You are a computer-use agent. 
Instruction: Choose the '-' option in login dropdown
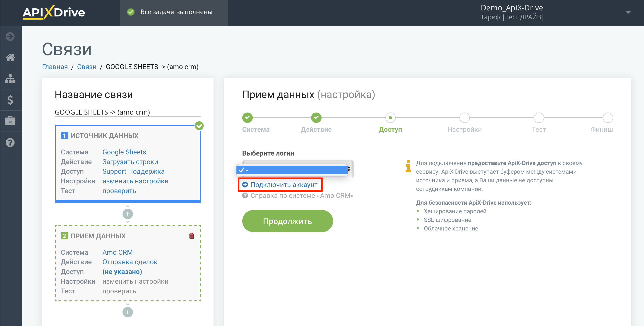(292, 170)
